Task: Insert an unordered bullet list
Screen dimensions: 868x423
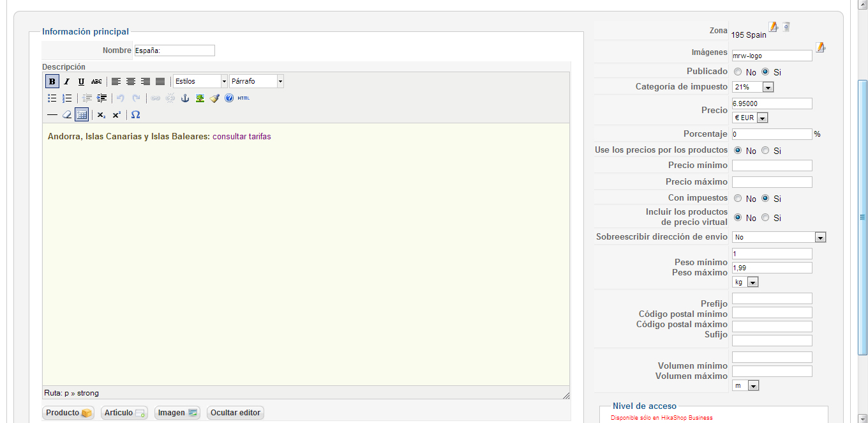Action: [52, 98]
